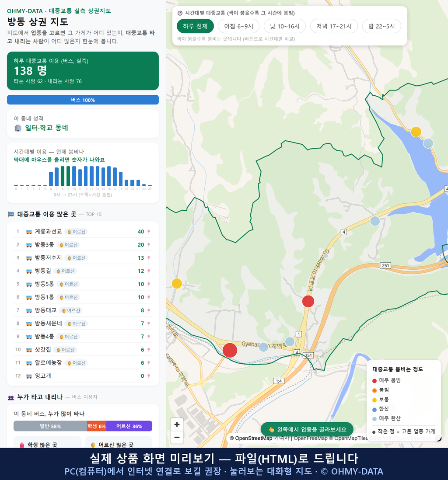Click the light blue 매우 한산 legend dot
448x480 pixels.
click(374, 419)
